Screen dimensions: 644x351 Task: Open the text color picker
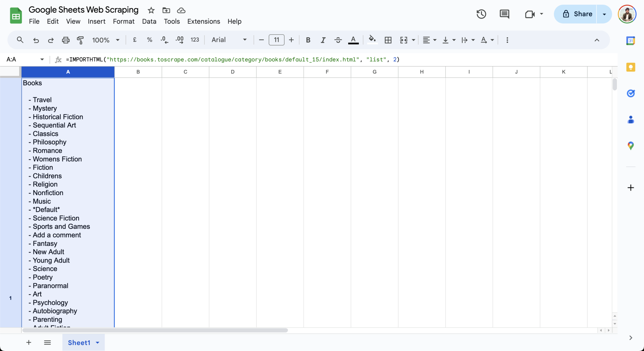click(353, 40)
